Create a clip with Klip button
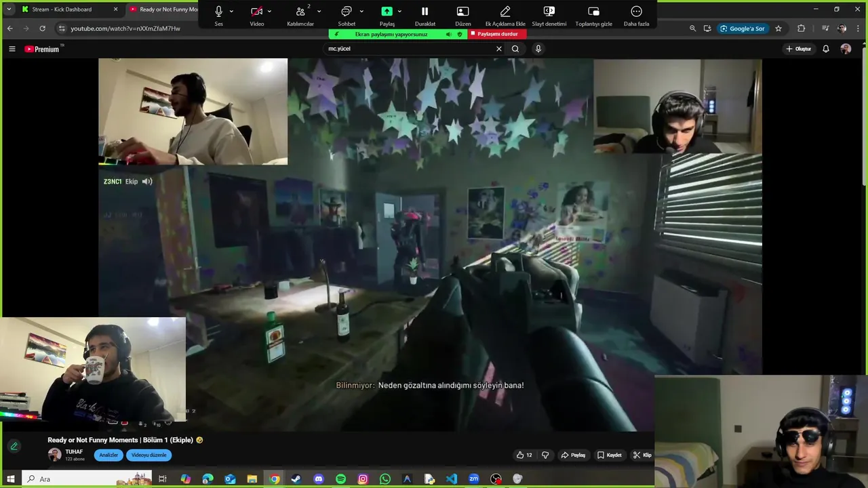Image resolution: width=868 pixels, height=488 pixels. [642, 455]
